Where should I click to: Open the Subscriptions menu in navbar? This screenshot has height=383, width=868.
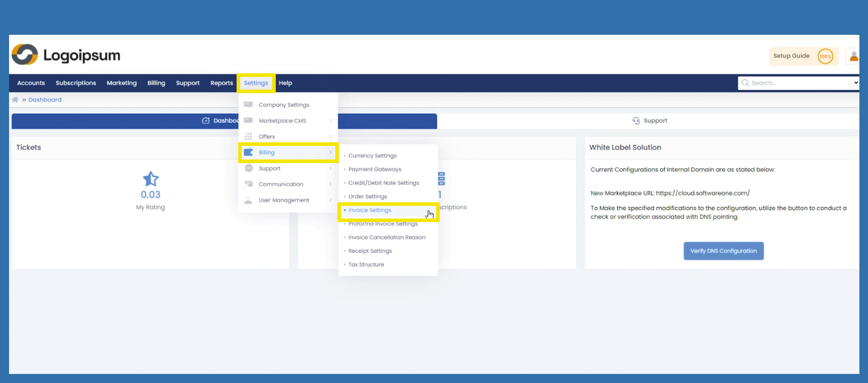pos(76,83)
